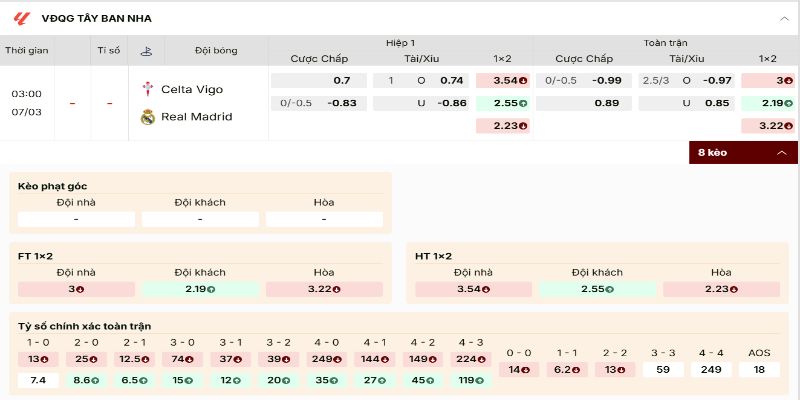Choose correct score 3-1 odds 37

pyautogui.click(x=231, y=359)
